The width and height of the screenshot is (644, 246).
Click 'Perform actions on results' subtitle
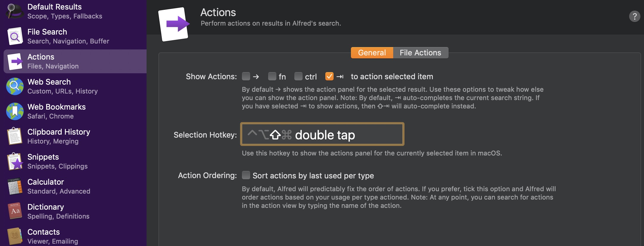pos(271,23)
